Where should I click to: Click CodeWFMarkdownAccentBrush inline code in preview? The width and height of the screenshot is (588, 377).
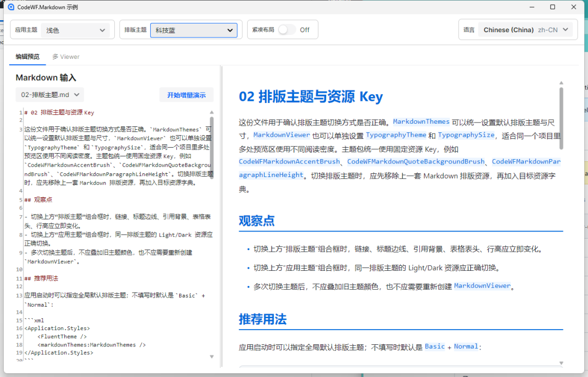click(289, 162)
